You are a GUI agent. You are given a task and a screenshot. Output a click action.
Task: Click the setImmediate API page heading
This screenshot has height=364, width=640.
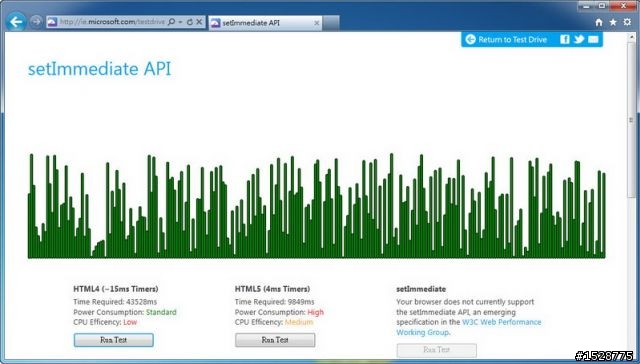pos(99,69)
